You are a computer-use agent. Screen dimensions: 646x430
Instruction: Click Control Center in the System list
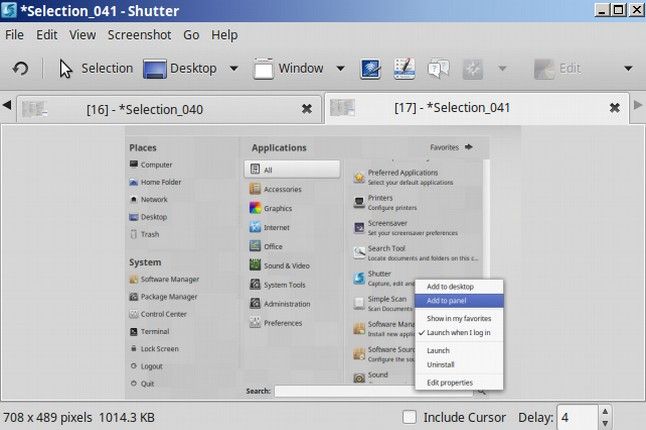click(158, 314)
